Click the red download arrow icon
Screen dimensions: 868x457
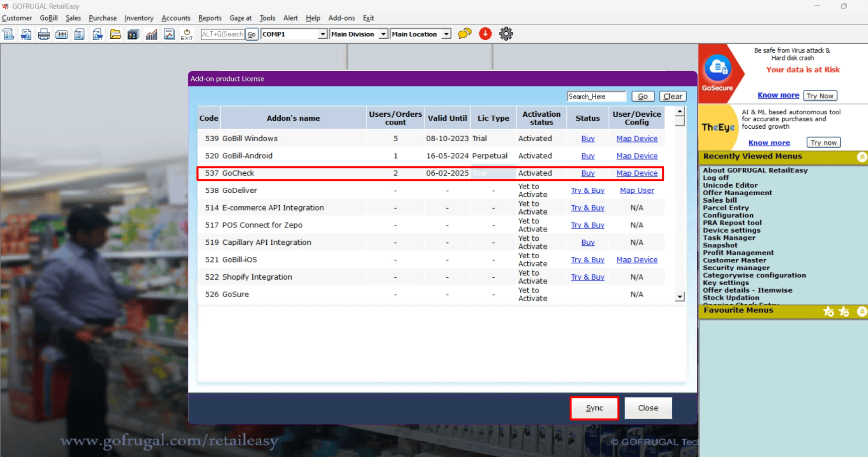pyautogui.click(x=485, y=34)
